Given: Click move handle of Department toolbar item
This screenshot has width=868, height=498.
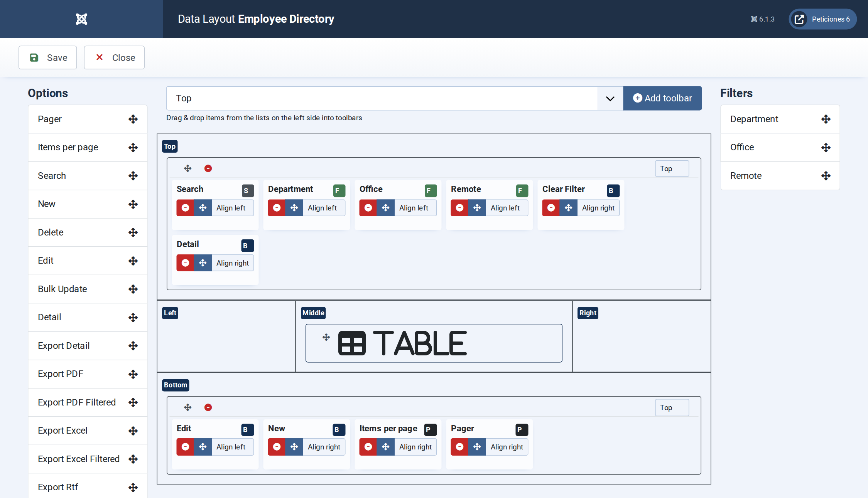Looking at the screenshot, I should coord(294,208).
